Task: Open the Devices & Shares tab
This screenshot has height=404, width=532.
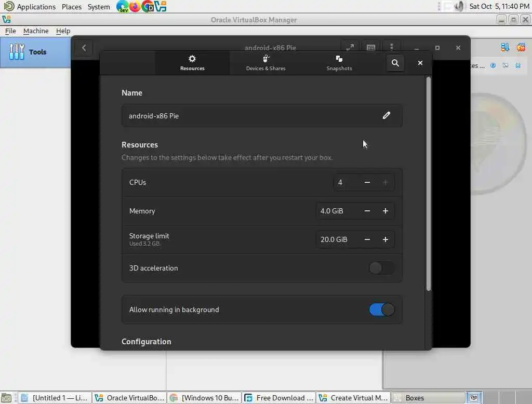Action: pos(265,63)
